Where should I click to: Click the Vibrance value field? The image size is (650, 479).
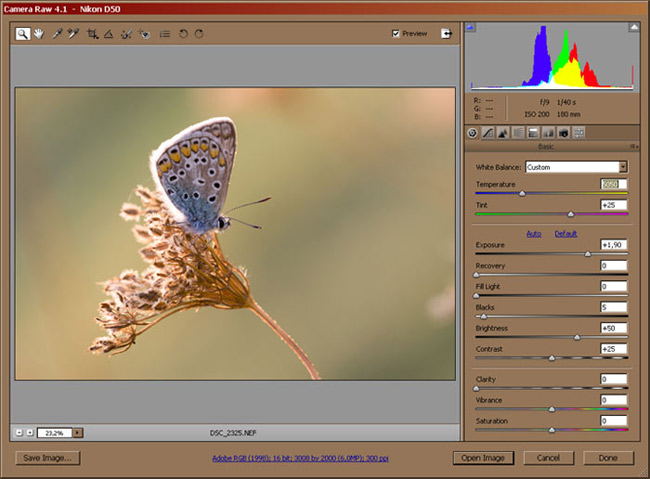[614, 400]
